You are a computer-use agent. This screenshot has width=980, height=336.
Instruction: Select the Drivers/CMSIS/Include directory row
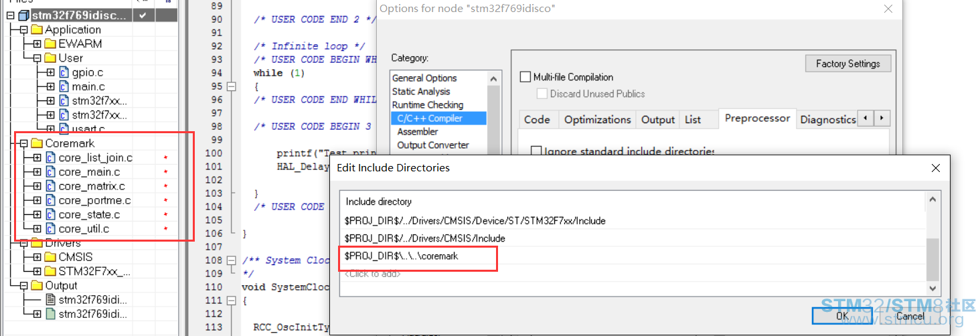(x=633, y=238)
